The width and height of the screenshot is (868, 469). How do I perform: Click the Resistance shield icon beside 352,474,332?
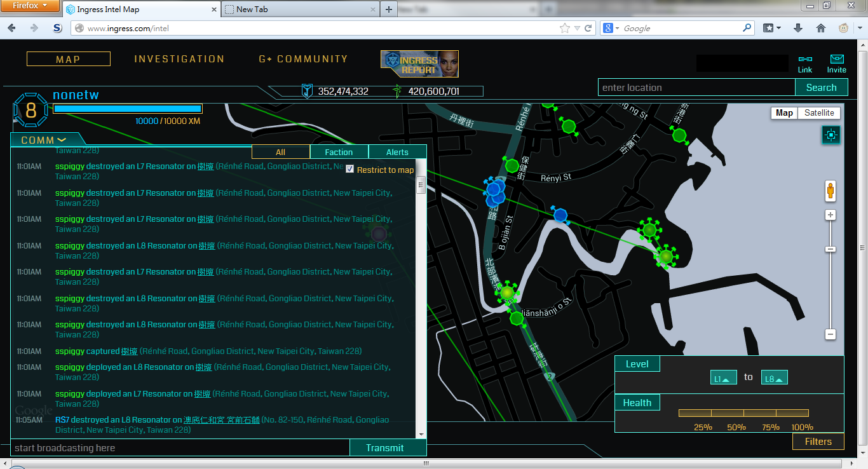[308, 91]
